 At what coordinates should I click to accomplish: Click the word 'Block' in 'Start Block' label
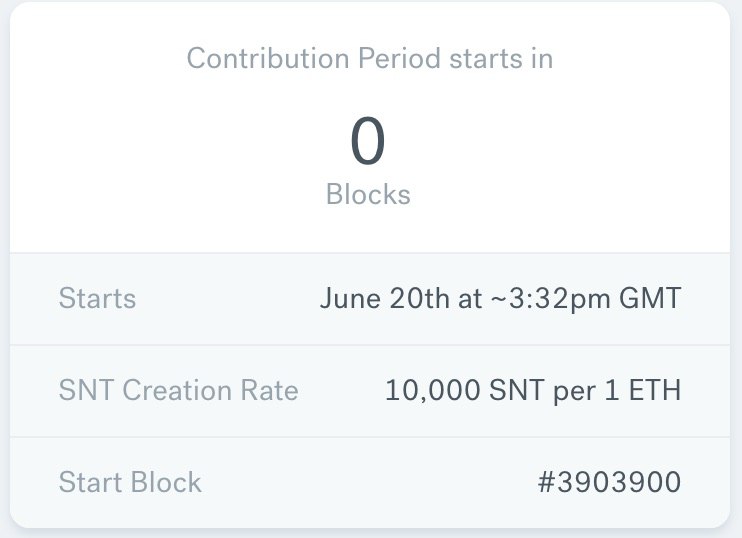[166, 482]
